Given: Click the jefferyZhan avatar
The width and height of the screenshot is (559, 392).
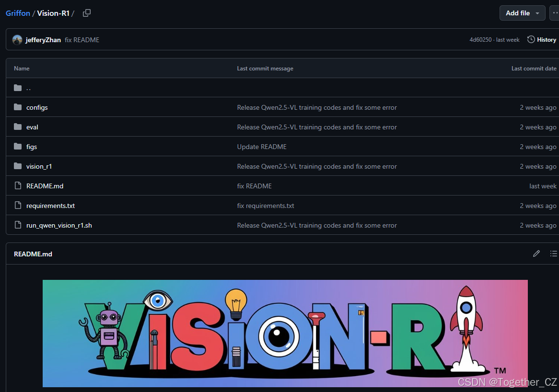Looking at the screenshot, I should click(x=17, y=39).
